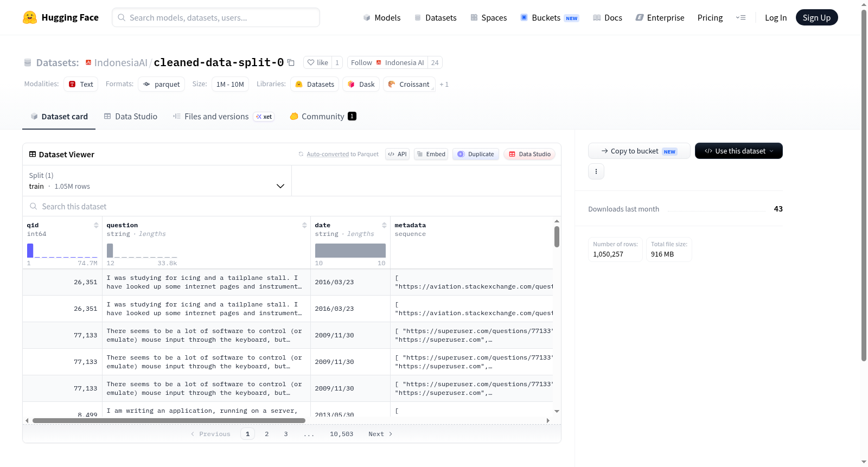This screenshot has height=467, width=868.
Task: Open the Pricing page
Action: (x=710, y=17)
